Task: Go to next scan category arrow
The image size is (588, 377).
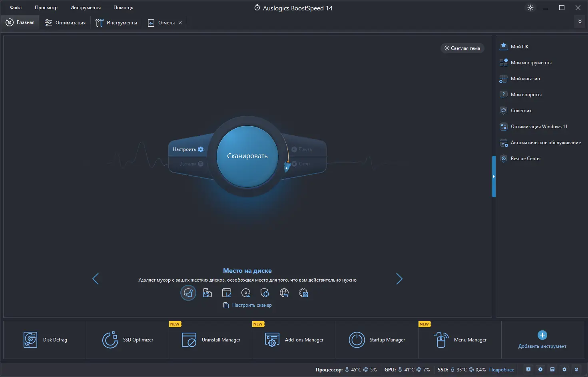Action: click(x=399, y=279)
